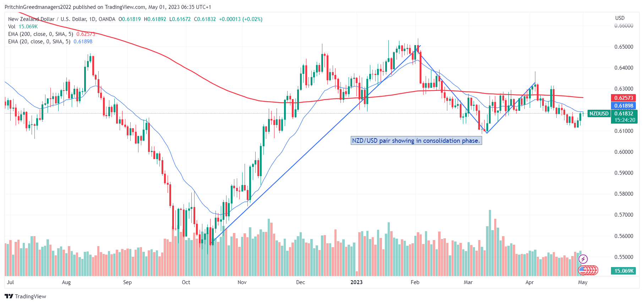Click the Oct label on time axis
Image resolution: width=644 pixels, height=304 pixels.
[186, 282]
